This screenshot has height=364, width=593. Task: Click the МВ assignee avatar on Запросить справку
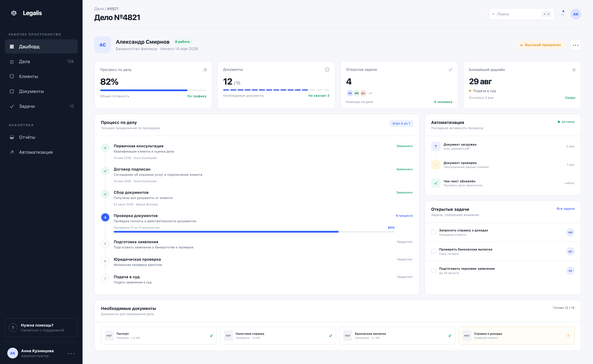[570, 232]
